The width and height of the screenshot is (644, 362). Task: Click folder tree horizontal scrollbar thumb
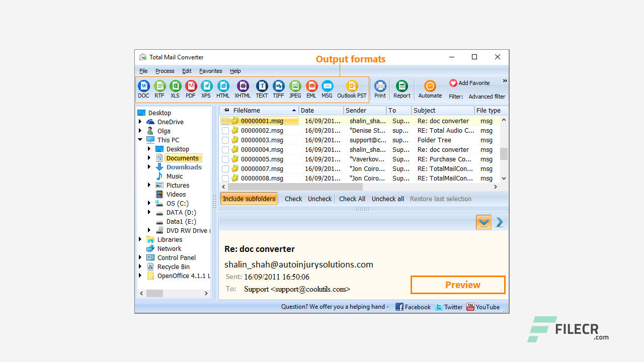click(x=155, y=293)
